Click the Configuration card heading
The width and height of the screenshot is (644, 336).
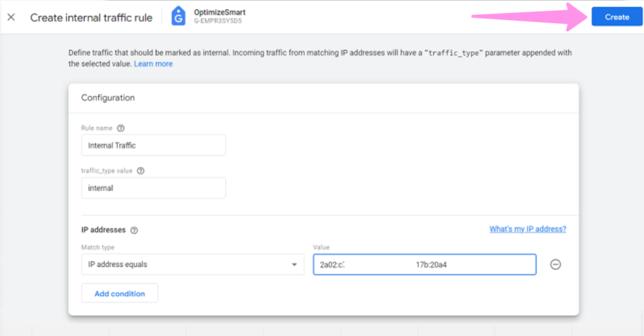[108, 98]
